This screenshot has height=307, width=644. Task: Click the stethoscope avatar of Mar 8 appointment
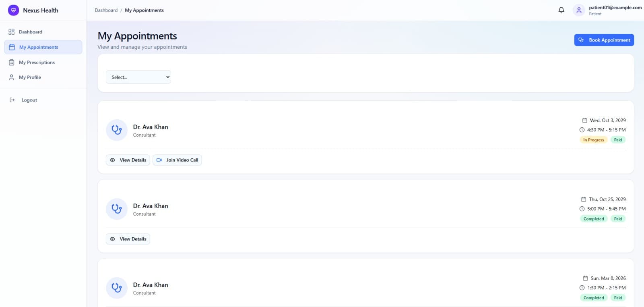[x=117, y=288]
